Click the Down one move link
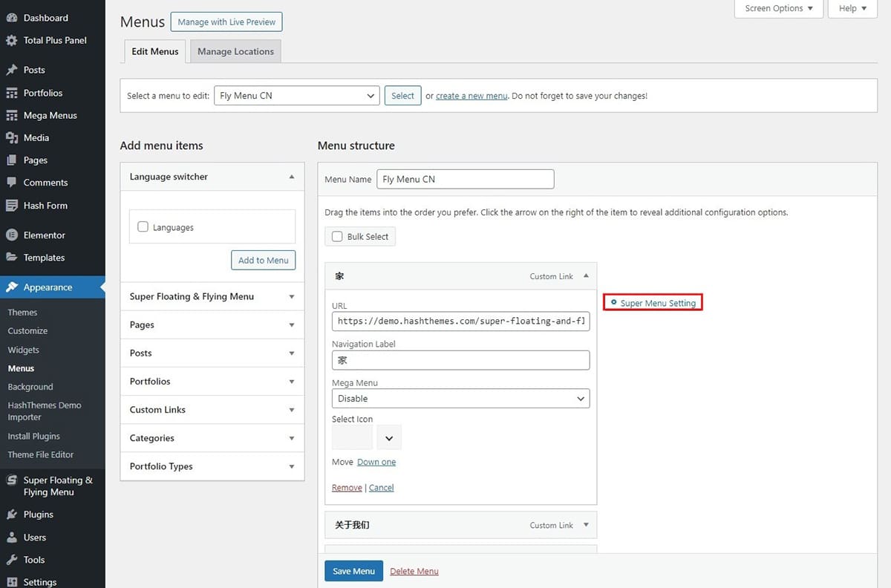Viewport: 891px width, 588px height. coord(376,462)
